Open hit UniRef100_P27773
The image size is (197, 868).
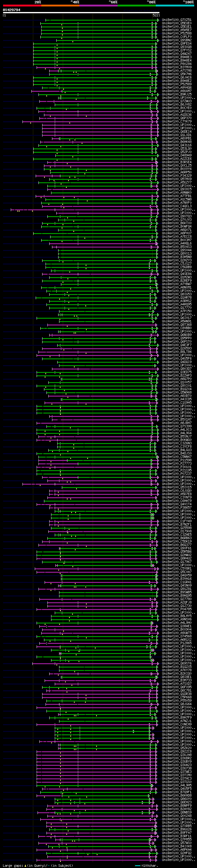click(x=177, y=464)
